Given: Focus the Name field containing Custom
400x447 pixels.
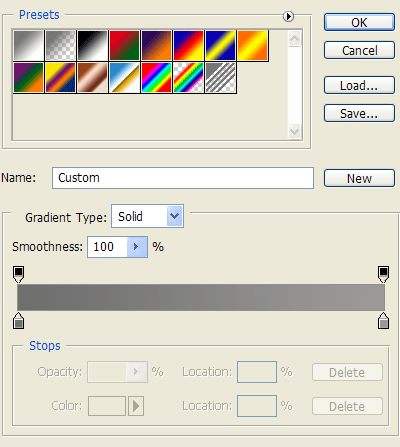Looking at the screenshot, I should 183,178.
